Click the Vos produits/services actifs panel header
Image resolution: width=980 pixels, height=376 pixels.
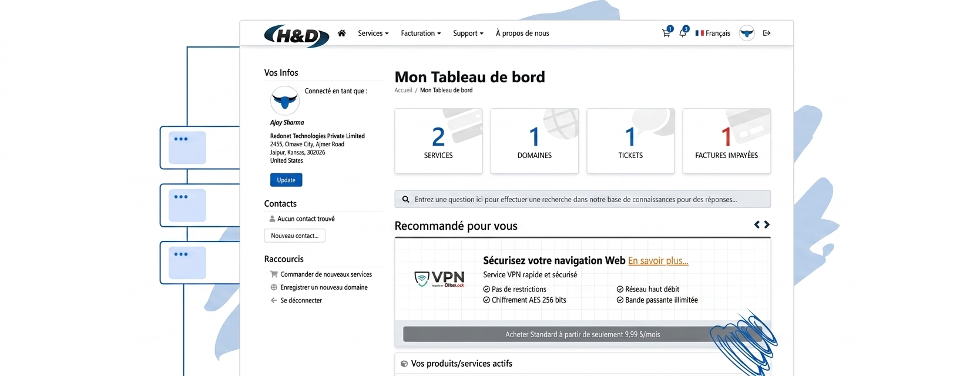tap(582, 364)
